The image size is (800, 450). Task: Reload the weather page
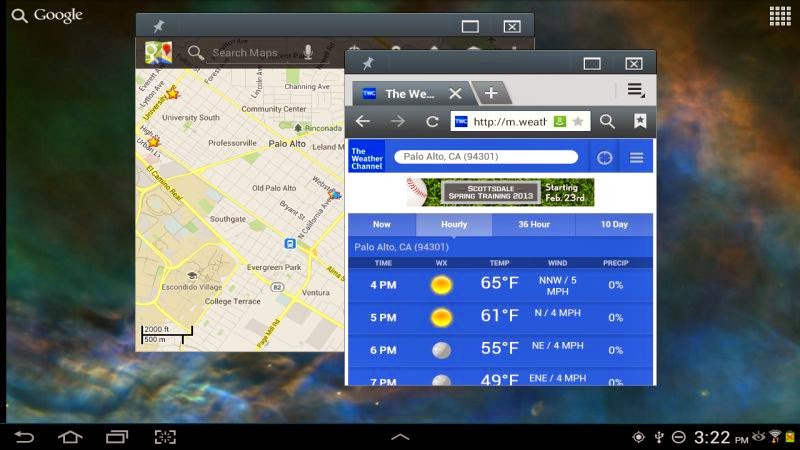pos(432,121)
